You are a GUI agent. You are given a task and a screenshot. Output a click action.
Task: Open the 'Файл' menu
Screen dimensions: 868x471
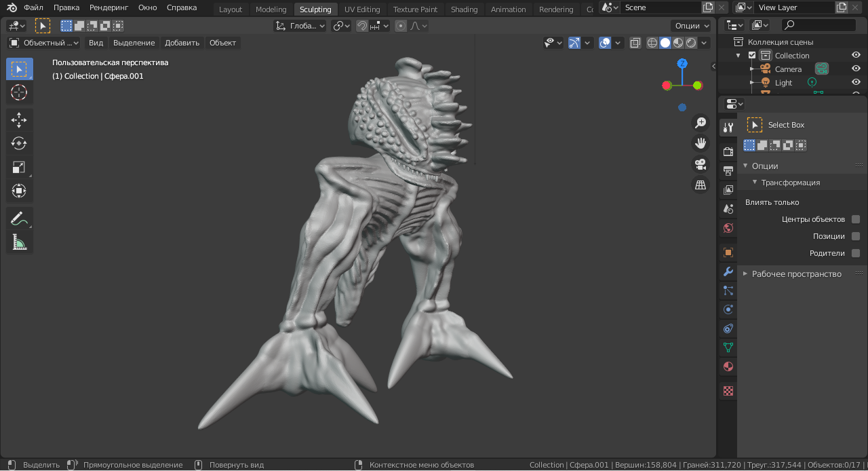(x=33, y=8)
